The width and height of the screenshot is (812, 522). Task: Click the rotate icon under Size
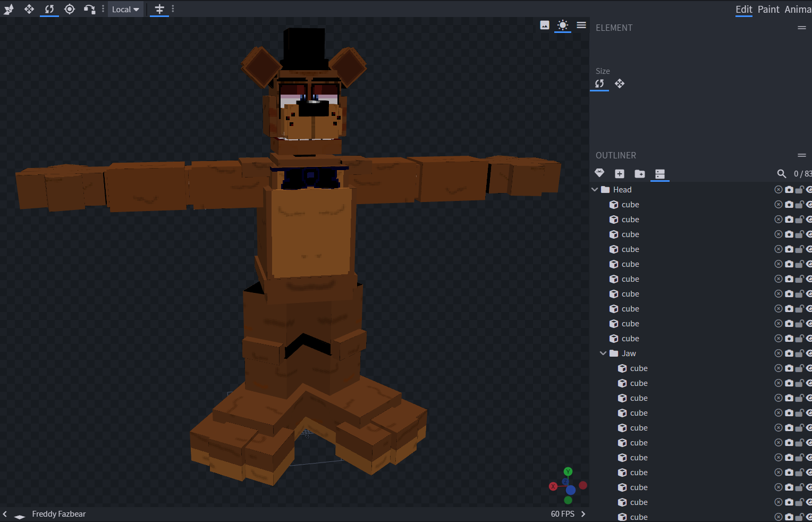[x=599, y=83]
